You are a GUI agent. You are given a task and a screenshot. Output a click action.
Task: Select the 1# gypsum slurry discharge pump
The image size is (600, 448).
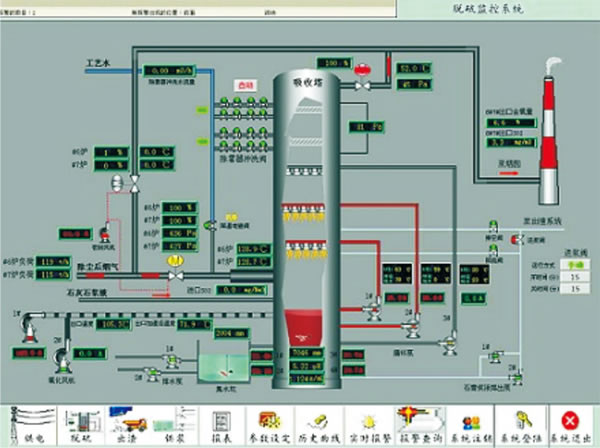[496, 356]
